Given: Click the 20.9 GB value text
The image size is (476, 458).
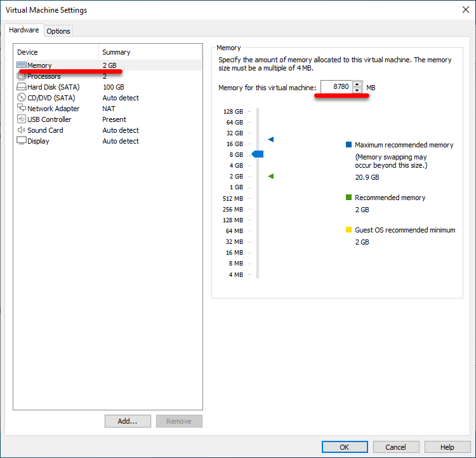Looking at the screenshot, I should [367, 177].
